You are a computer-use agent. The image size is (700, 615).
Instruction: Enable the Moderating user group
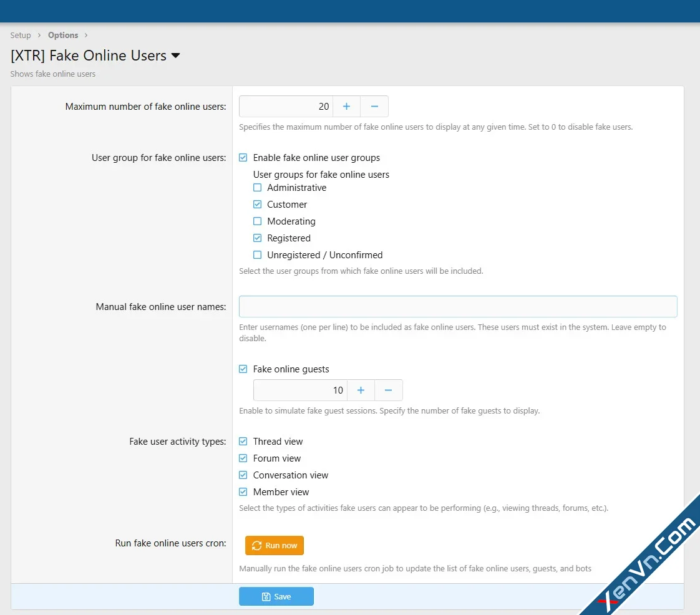pyautogui.click(x=258, y=221)
